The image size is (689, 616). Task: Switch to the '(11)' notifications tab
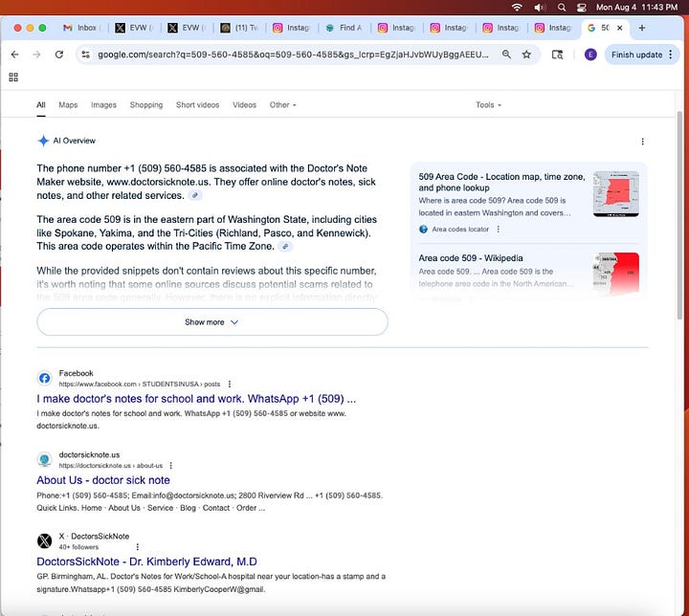(239, 28)
